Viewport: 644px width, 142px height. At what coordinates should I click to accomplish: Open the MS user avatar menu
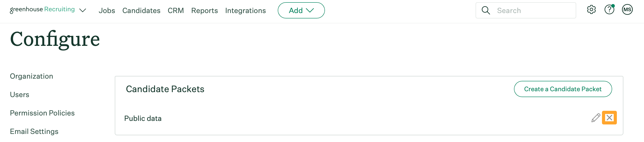(627, 10)
